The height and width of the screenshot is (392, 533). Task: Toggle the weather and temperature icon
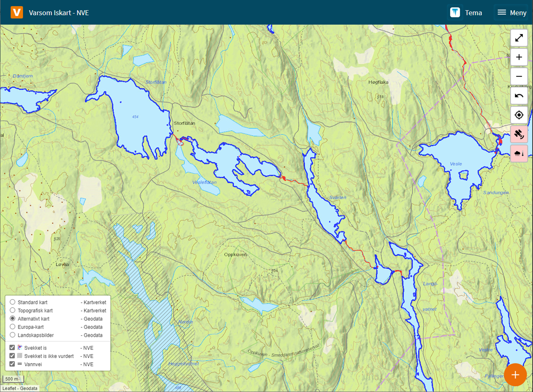tap(519, 154)
